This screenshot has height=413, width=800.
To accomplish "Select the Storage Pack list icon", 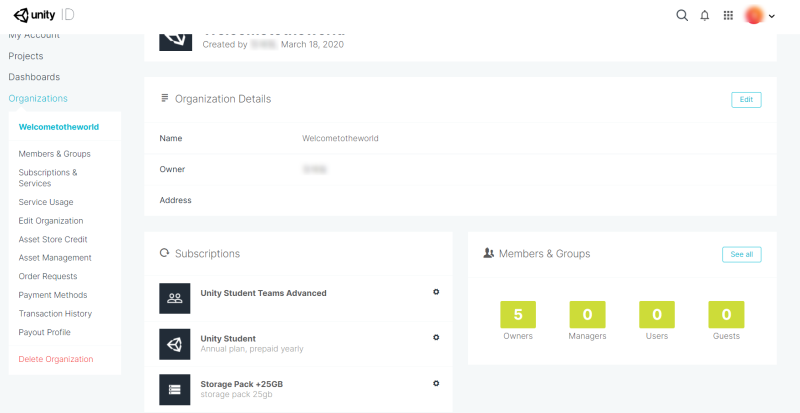I will tap(174, 390).
